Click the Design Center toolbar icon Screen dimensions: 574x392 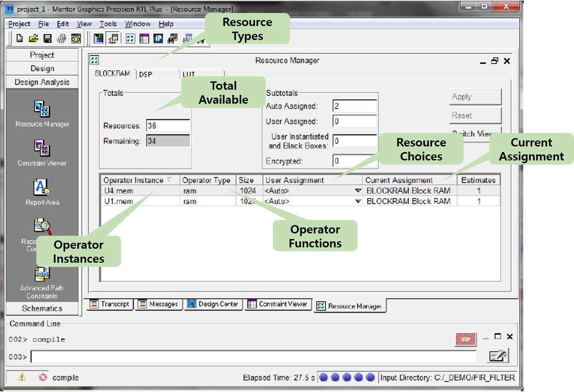pyautogui.click(x=99, y=39)
